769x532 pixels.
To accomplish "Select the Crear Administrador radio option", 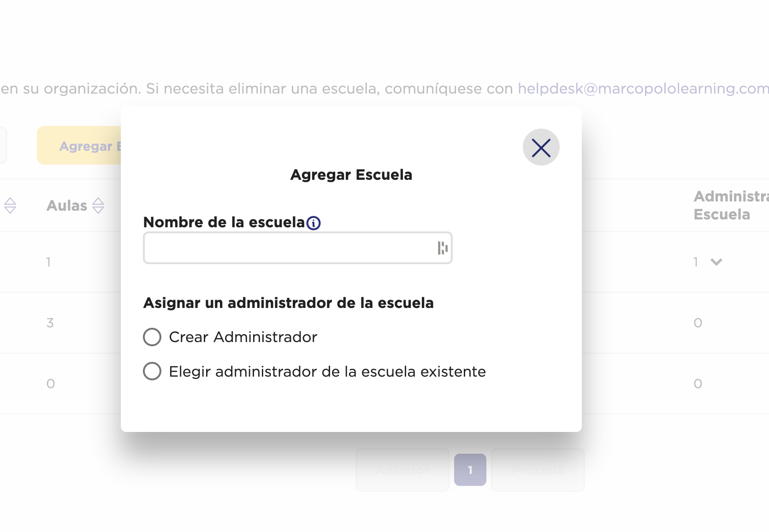I will (152, 337).
